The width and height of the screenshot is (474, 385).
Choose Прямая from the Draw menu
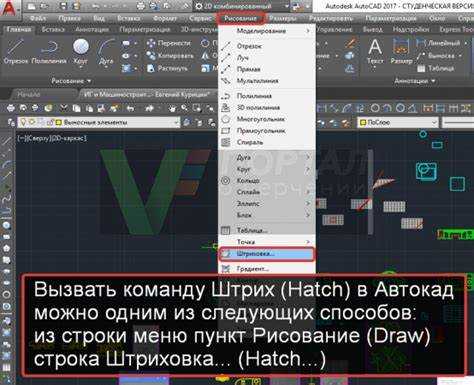pyautogui.click(x=267, y=69)
